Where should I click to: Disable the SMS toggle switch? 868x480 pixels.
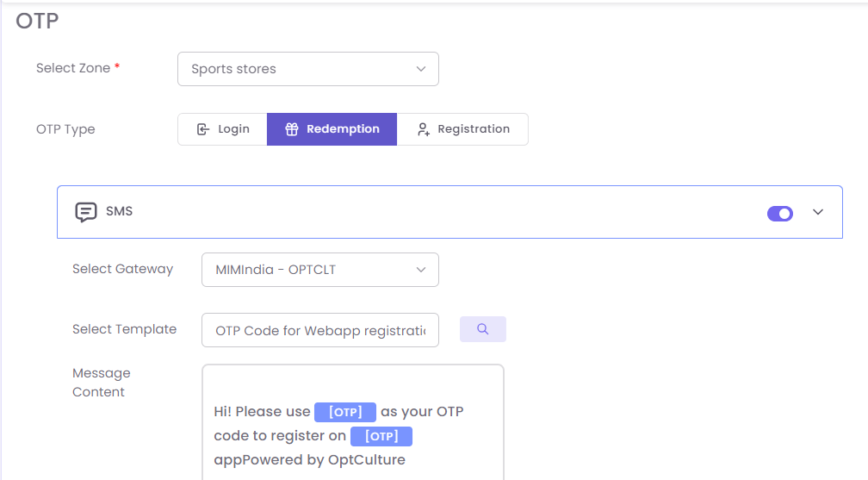point(780,213)
